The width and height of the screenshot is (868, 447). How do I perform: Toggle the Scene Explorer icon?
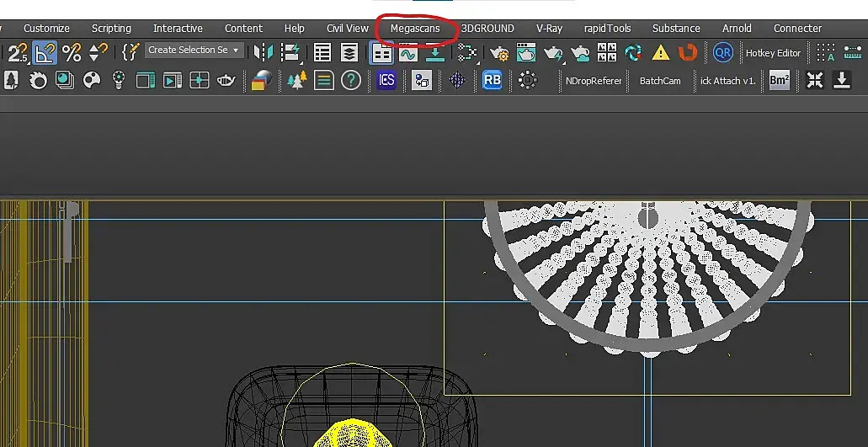(322, 53)
